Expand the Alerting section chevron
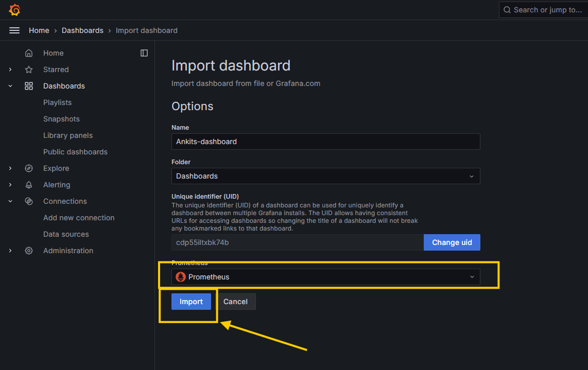The width and height of the screenshot is (588, 370). (10, 185)
